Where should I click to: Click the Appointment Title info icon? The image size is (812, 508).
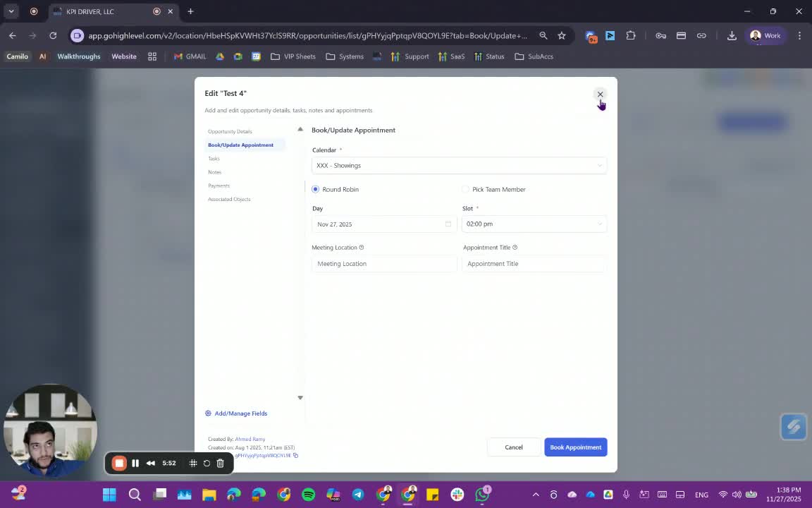click(515, 247)
